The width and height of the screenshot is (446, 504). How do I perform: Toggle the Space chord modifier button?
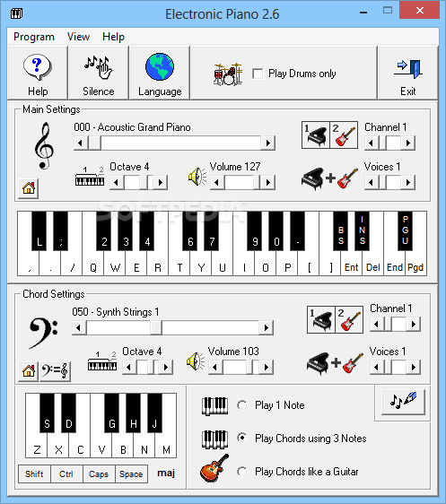[x=131, y=474]
